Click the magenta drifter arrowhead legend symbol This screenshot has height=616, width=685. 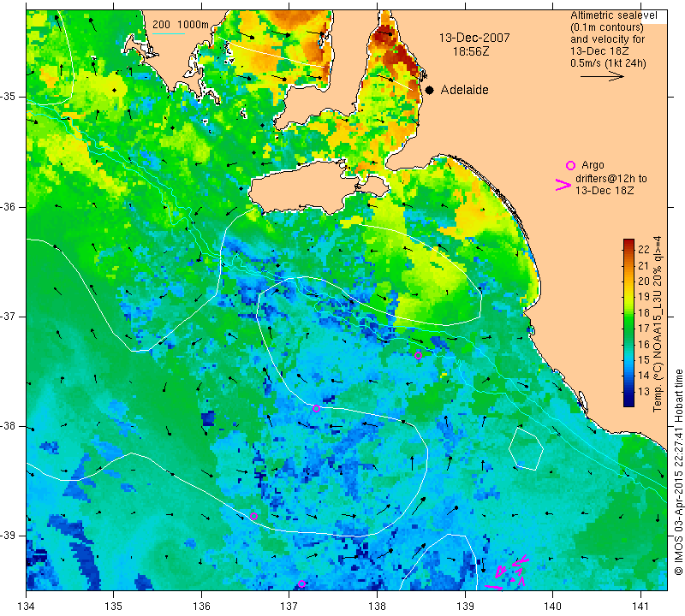563,185
